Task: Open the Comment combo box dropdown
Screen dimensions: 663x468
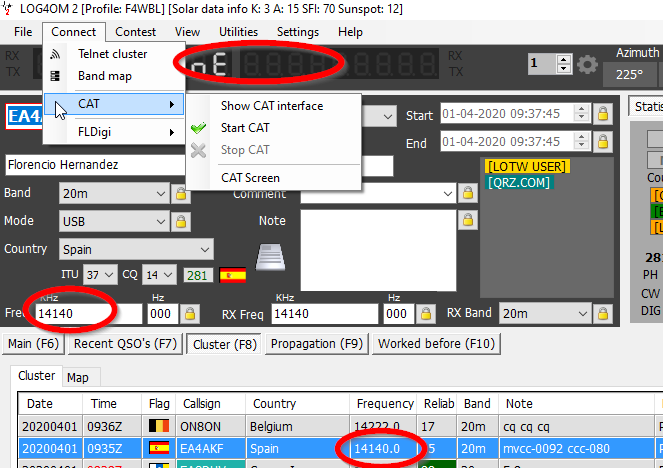Action: (x=448, y=194)
